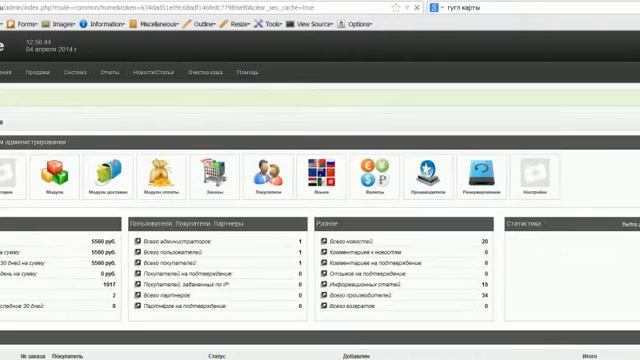Click Всего партнеров link

(x=167, y=295)
